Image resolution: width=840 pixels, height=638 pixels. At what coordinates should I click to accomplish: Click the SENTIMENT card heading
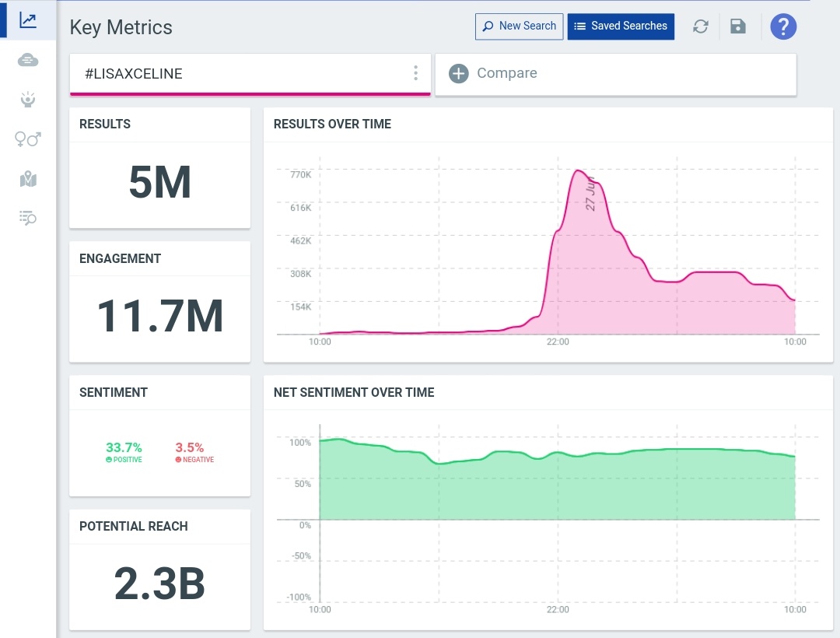tap(113, 393)
